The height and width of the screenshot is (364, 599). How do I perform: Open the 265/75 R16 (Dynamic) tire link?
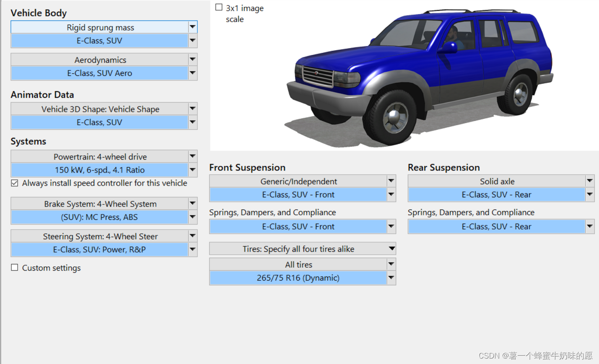(x=298, y=278)
